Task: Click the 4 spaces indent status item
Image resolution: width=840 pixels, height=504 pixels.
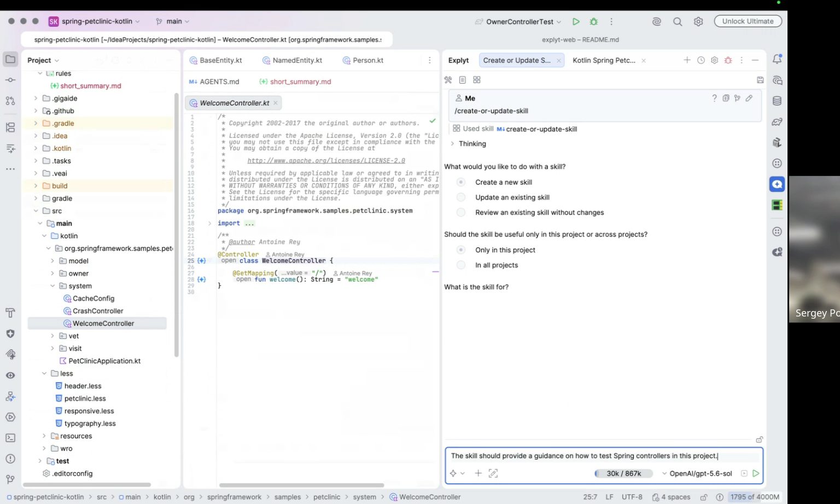Action: pos(671,497)
